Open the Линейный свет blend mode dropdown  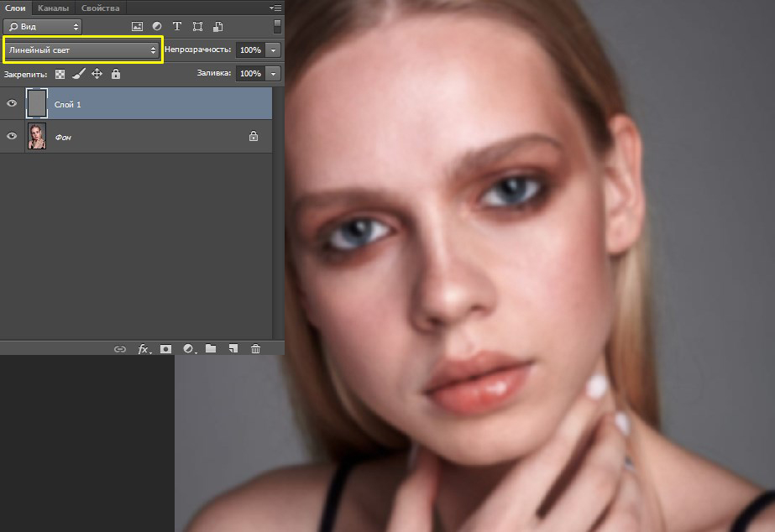click(x=82, y=50)
